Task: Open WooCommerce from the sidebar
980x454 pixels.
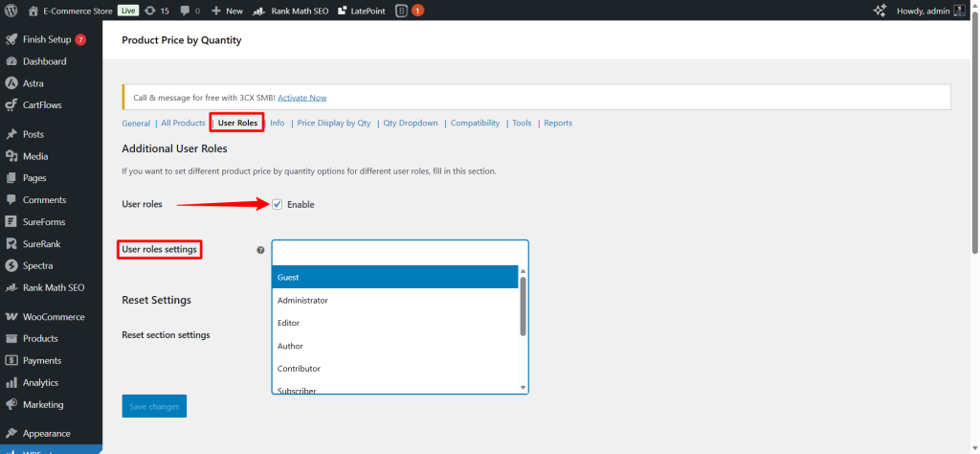Action: (x=53, y=316)
